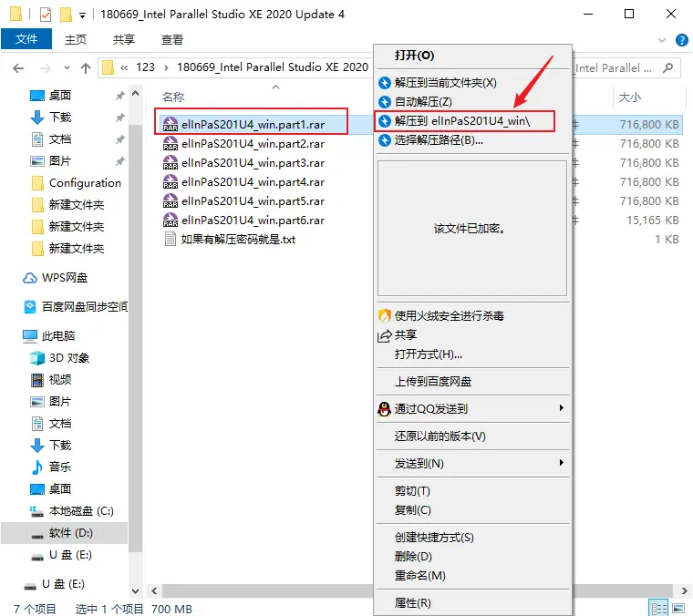Choose 重命名(M) in context menu
This screenshot has height=616, width=693.
[473, 575]
